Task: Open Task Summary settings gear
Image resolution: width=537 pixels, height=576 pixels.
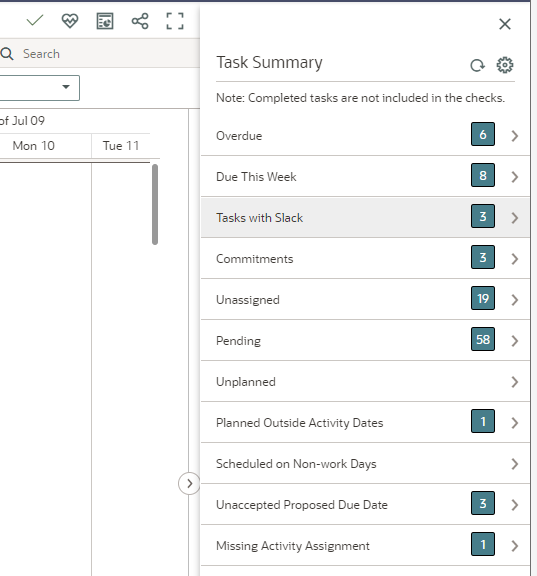Action: 505,65
